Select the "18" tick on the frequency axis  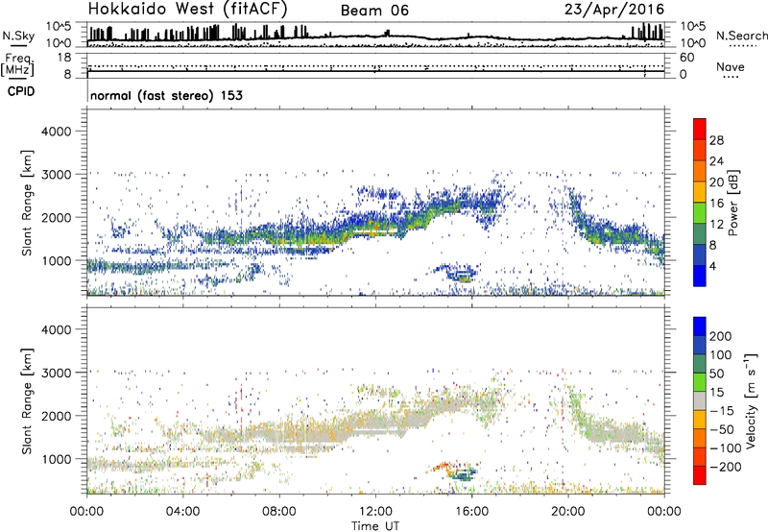click(64, 58)
